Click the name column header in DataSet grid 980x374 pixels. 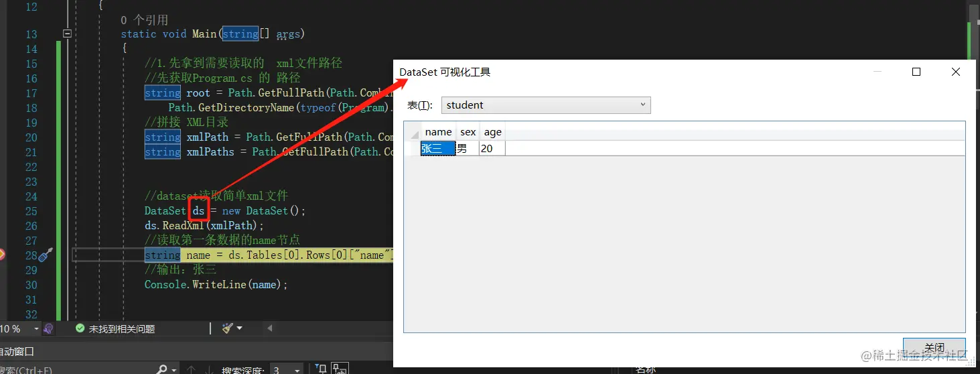(438, 132)
